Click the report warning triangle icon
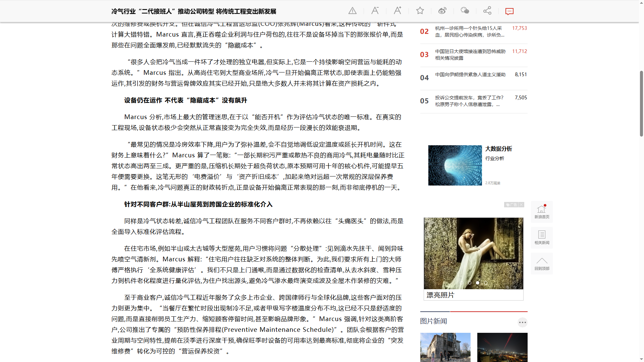 pyautogui.click(x=353, y=11)
